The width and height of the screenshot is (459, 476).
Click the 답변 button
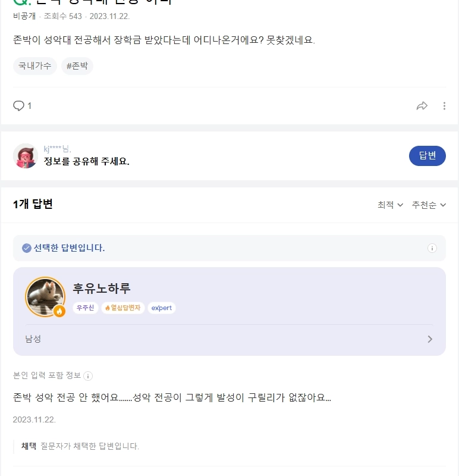[427, 156]
